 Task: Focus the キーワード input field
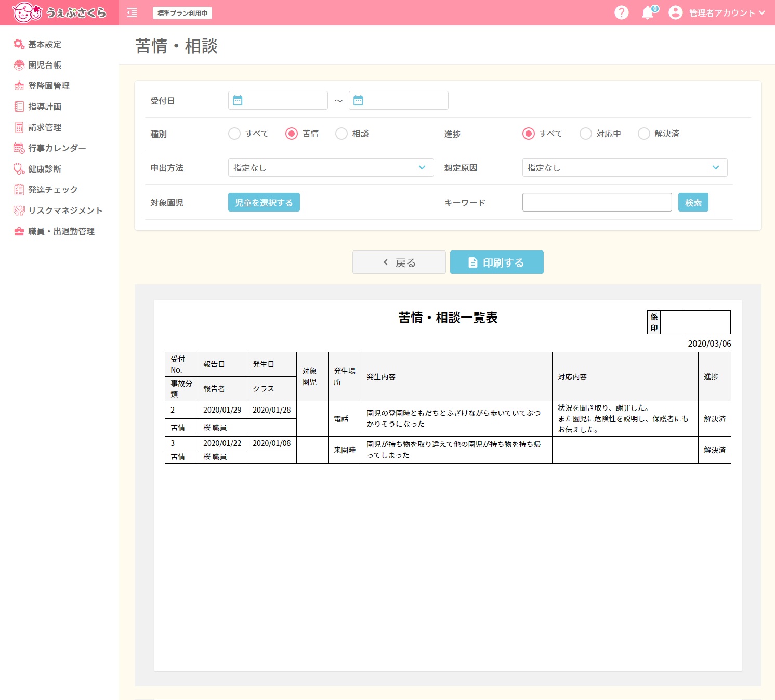pos(597,202)
